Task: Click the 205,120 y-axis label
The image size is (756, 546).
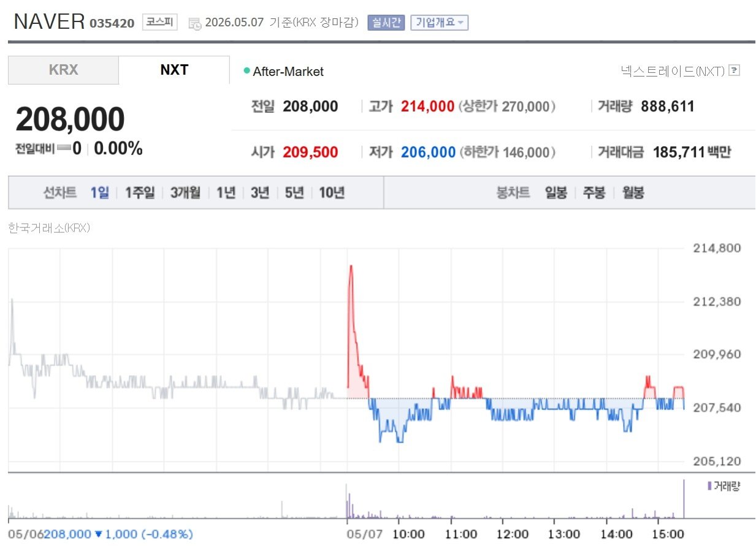Action: pos(717,461)
